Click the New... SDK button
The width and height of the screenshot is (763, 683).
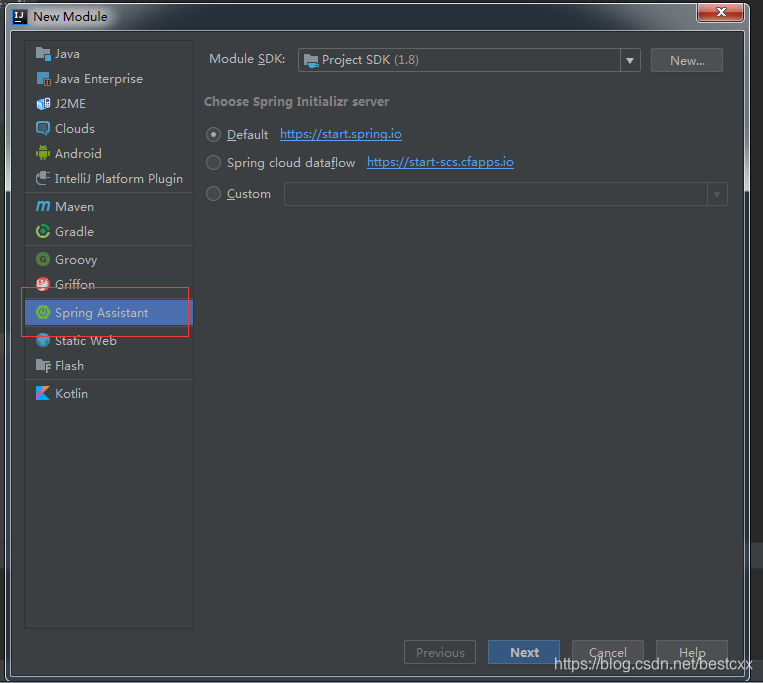pos(687,60)
